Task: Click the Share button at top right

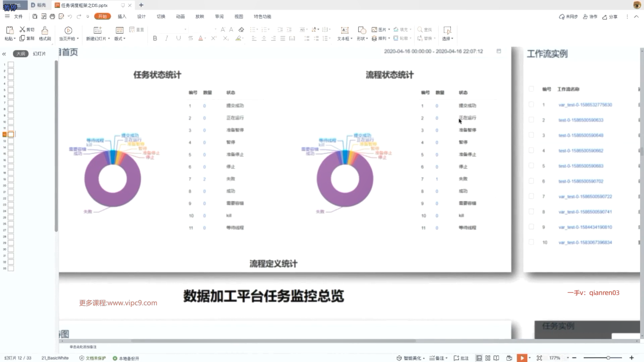Action: pyautogui.click(x=610, y=17)
